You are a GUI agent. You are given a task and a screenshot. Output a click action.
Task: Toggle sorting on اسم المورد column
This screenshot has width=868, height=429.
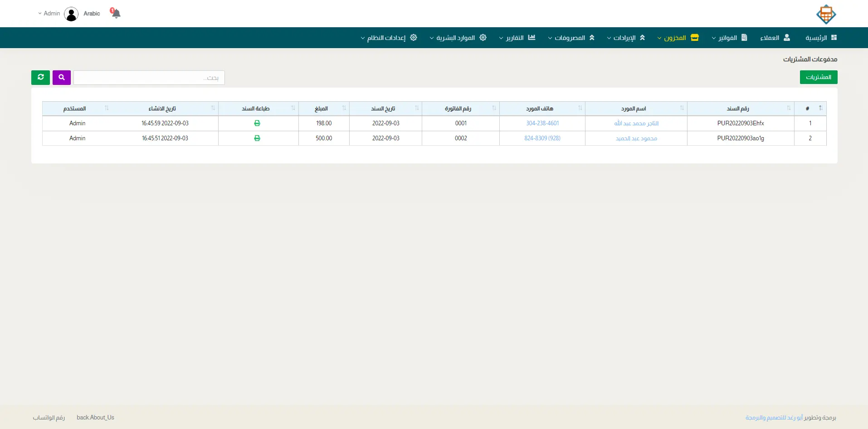(x=681, y=108)
